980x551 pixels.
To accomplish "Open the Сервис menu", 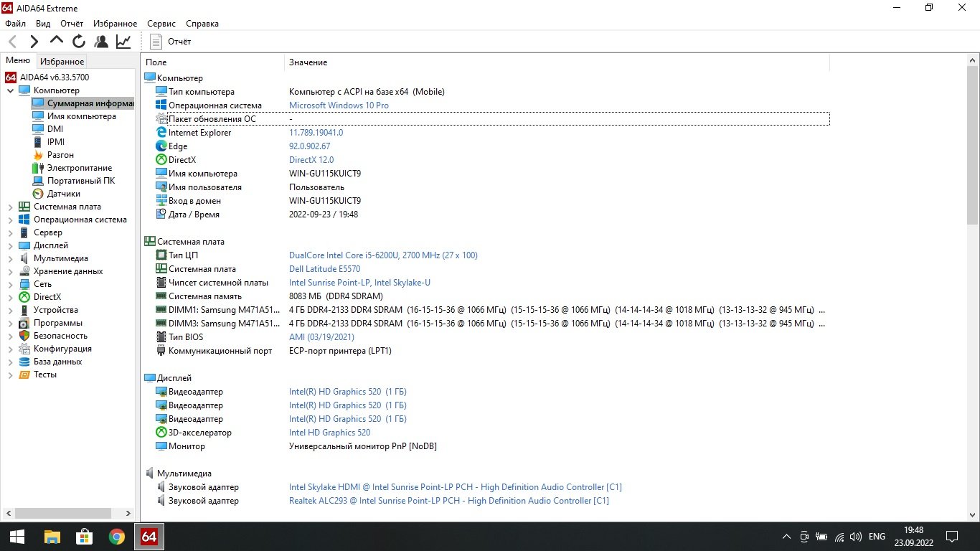I will 161,24.
